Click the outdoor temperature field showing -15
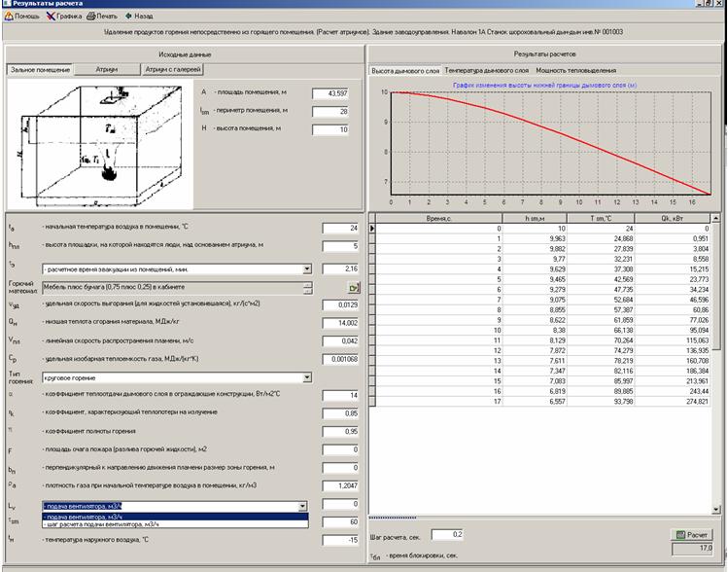Viewport: 728px width, 572px height. tap(341, 540)
